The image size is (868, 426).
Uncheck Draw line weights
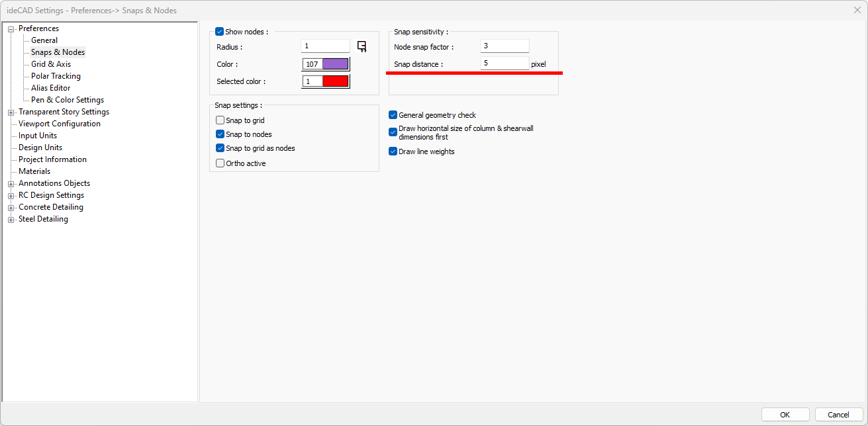pos(393,151)
